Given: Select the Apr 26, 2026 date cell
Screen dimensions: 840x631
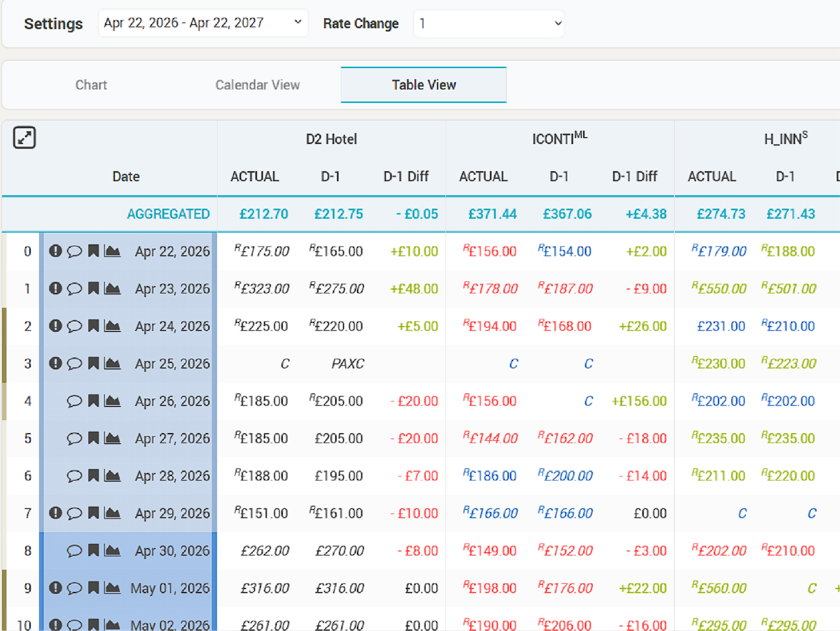Looking at the screenshot, I should click(172, 401).
